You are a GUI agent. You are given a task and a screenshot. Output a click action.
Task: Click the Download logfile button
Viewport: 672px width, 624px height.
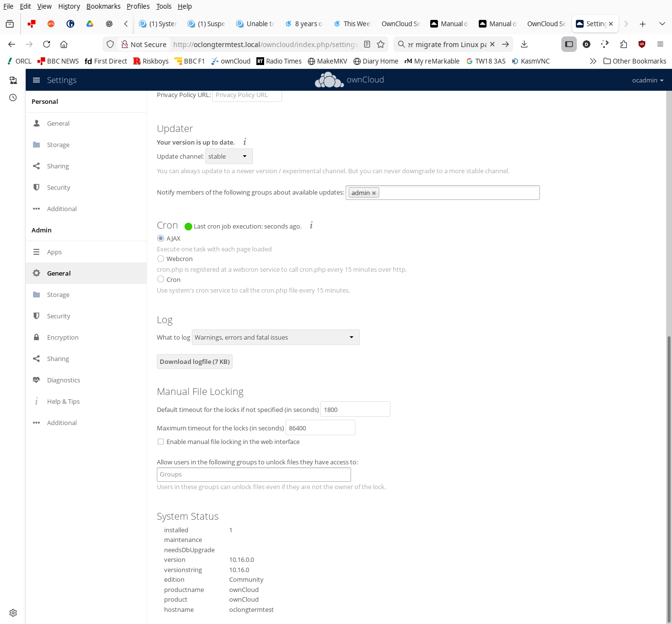195,361
